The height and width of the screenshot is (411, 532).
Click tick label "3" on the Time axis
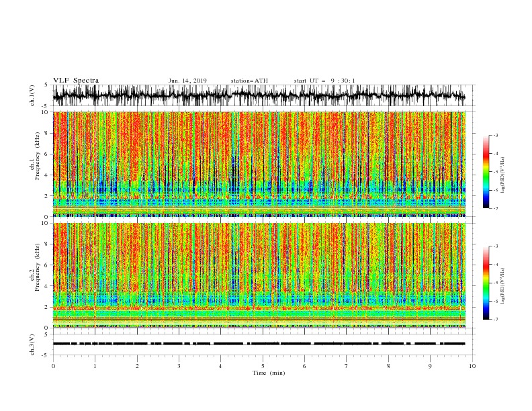(x=179, y=366)
